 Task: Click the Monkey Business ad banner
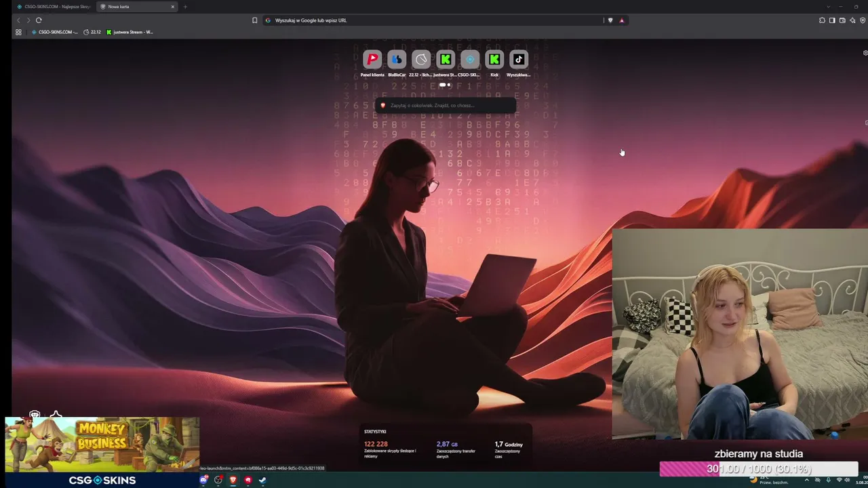click(102, 444)
